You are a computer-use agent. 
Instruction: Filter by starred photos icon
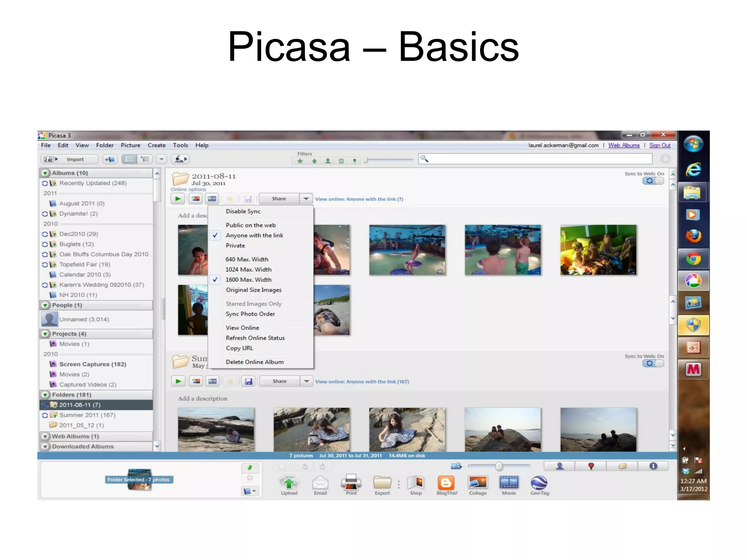pos(300,161)
